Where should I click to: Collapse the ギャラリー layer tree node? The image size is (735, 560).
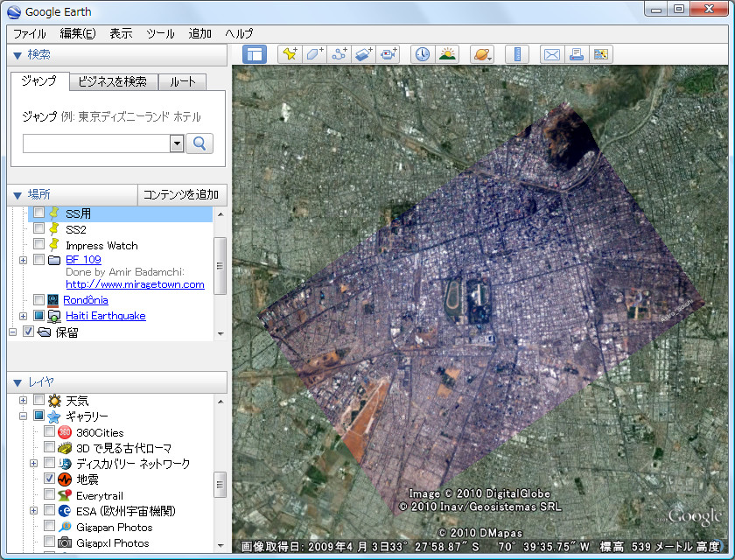click(x=23, y=416)
